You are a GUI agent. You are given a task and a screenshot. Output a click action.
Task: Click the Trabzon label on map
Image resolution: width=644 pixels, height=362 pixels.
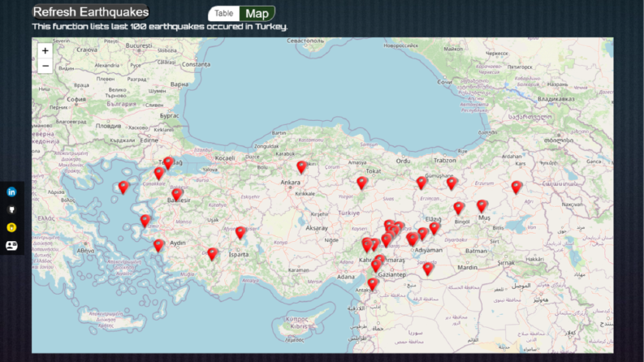445,161
